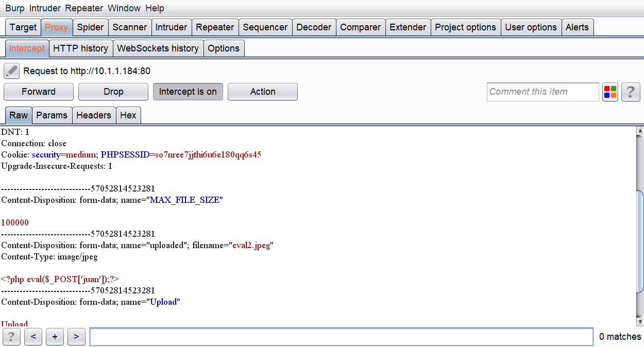This screenshot has height=347, width=644.
Task: Switch to the Hex view tab
Action: pyautogui.click(x=128, y=115)
